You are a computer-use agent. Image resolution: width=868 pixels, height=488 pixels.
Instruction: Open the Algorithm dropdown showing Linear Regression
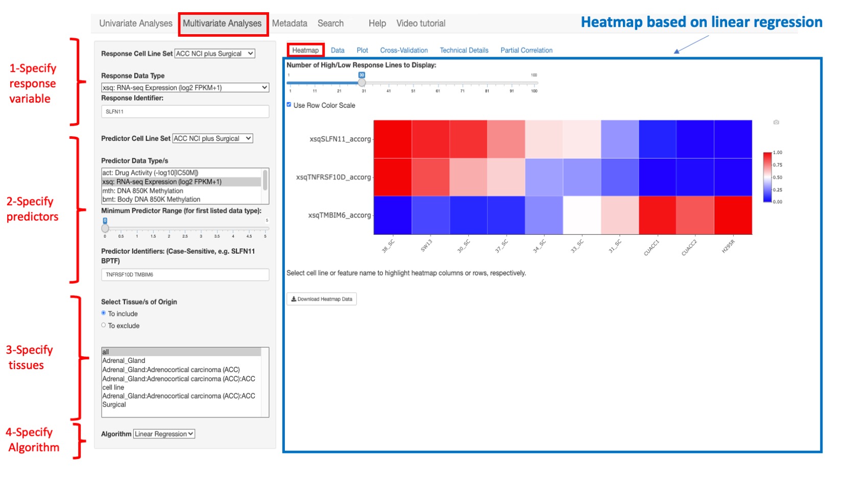pos(163,433)
